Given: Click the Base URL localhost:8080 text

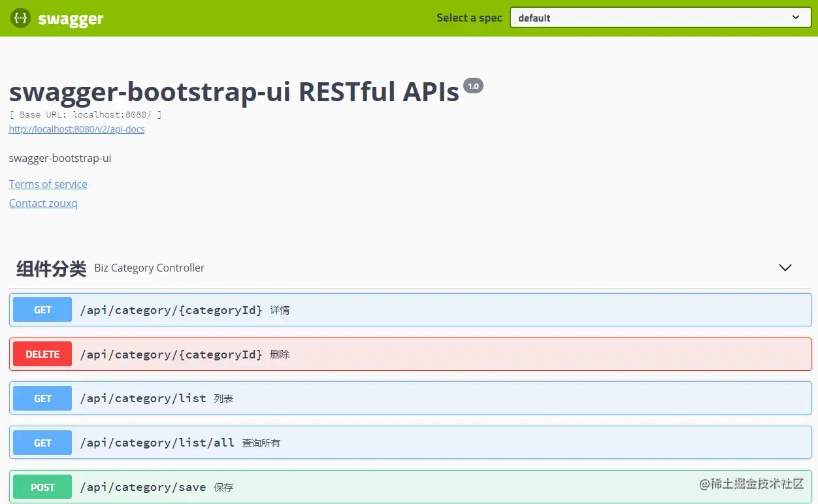Looking at the screenshot, I should pos(86,114).
